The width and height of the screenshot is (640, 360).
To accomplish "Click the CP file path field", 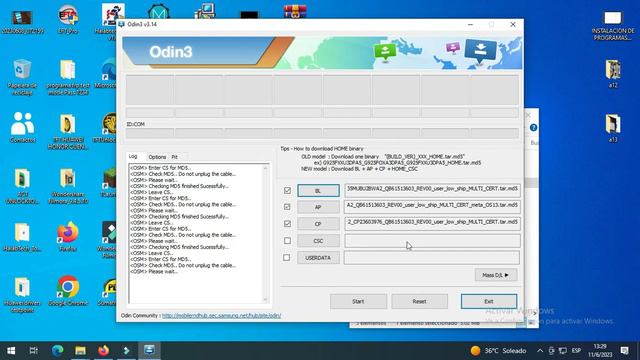I will tap(432, 224).
